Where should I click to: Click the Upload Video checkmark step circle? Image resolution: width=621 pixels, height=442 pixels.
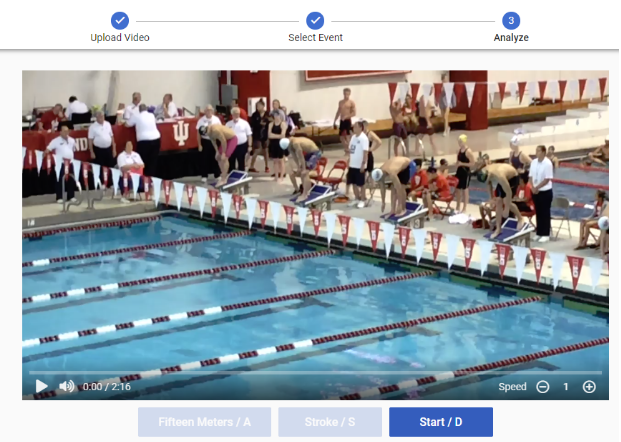coord(120,21)
